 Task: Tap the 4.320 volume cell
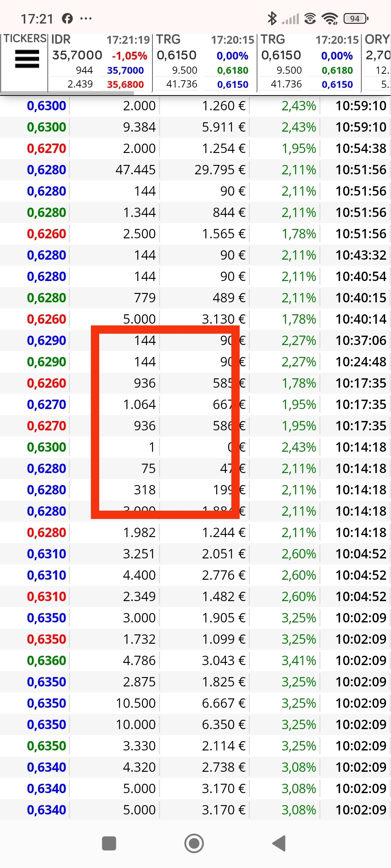coord(139,767)
